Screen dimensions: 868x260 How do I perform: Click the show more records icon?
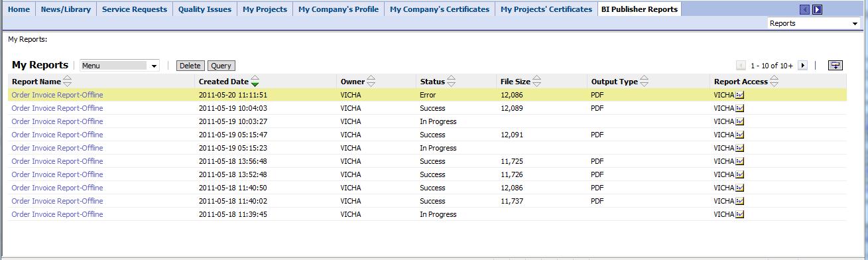click(836, 66)
